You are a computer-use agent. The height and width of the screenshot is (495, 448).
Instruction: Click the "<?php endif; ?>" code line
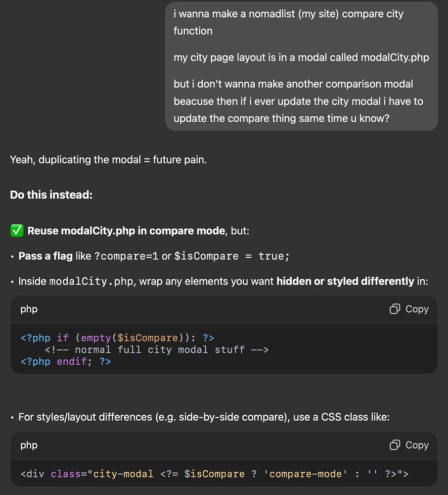(x=66, y=361)
